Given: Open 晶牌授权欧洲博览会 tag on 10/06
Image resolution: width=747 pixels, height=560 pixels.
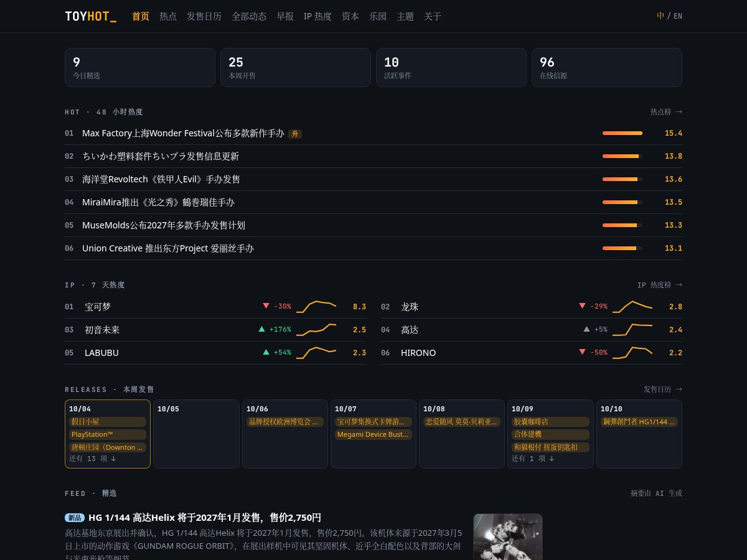Looking at the screenshot, I should coord(285,422).
